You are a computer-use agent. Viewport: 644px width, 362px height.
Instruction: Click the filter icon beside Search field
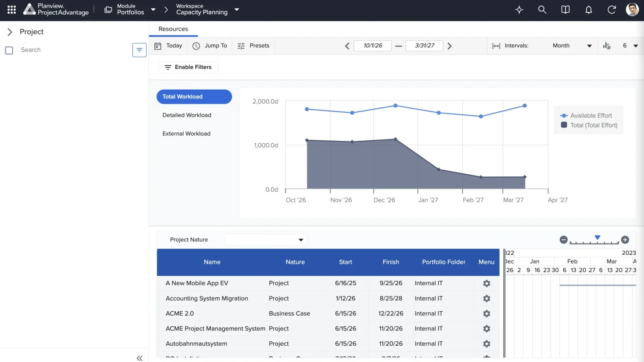[x=139, y=50]
